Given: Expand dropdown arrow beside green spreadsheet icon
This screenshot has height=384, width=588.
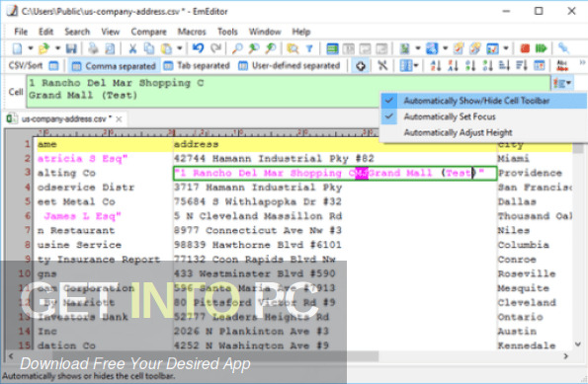Looking at the screenshot, I should (417, 48).
